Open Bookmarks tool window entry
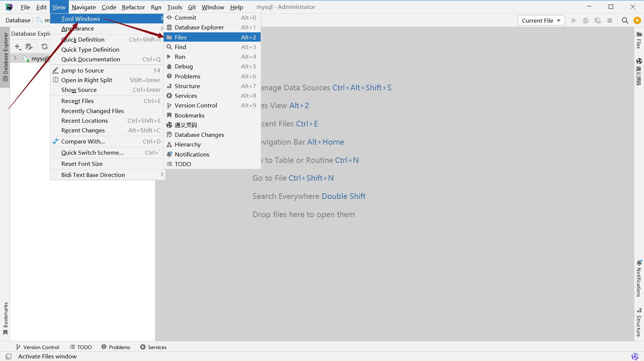This screenshot has height=361, width=644. coord(212,115)
